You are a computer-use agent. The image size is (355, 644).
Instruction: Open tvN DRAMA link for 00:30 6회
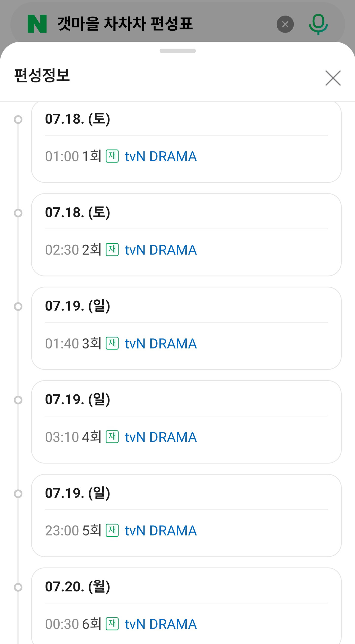tap(161, 624)
